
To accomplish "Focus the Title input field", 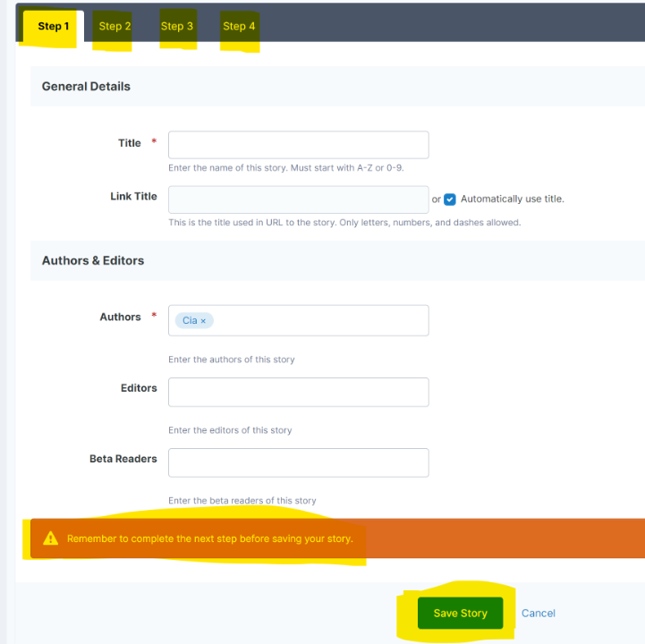I will (x=298, y=145).
